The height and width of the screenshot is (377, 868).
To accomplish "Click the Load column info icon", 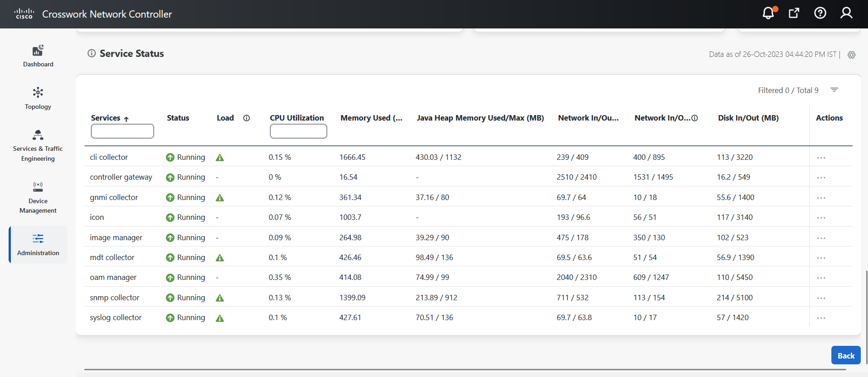I will (246, 118).
